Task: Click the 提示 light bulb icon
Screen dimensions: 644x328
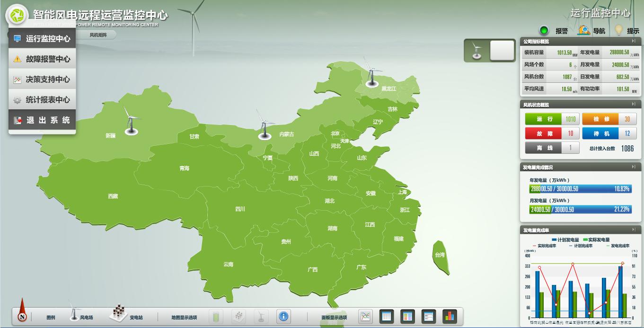Action: [x=618, y=30]
